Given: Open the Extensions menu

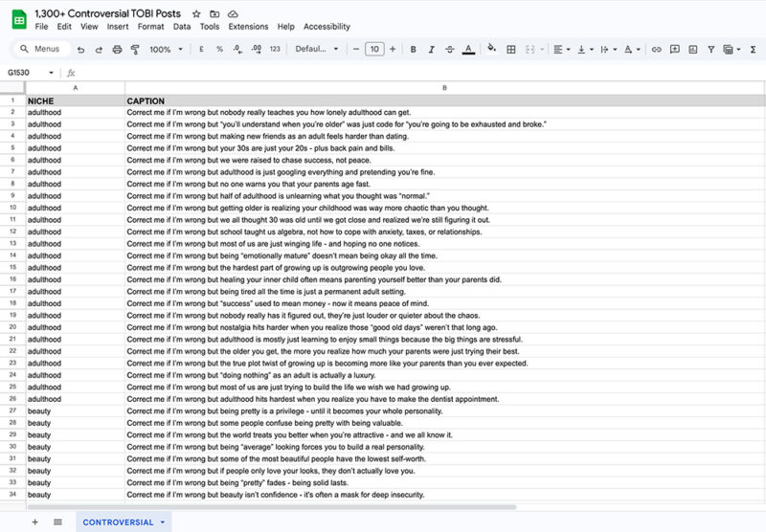Looking at the screenshot, I should [248, 27].
